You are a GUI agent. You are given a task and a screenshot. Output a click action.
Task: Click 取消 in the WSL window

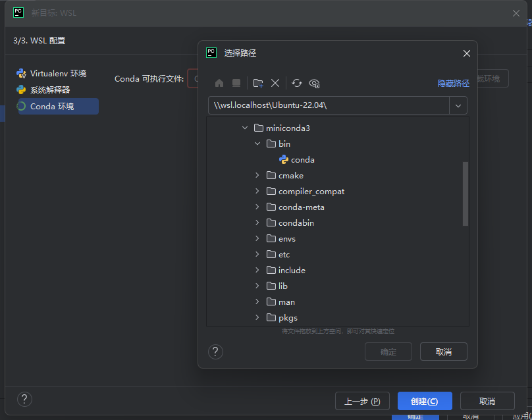pyautogui.click(x=487, y=402)
